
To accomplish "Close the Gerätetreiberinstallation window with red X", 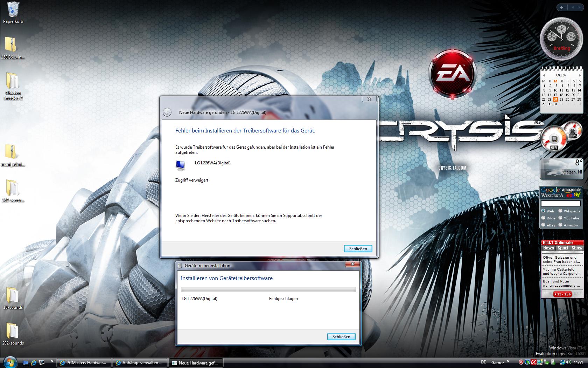I will point(352,264).
